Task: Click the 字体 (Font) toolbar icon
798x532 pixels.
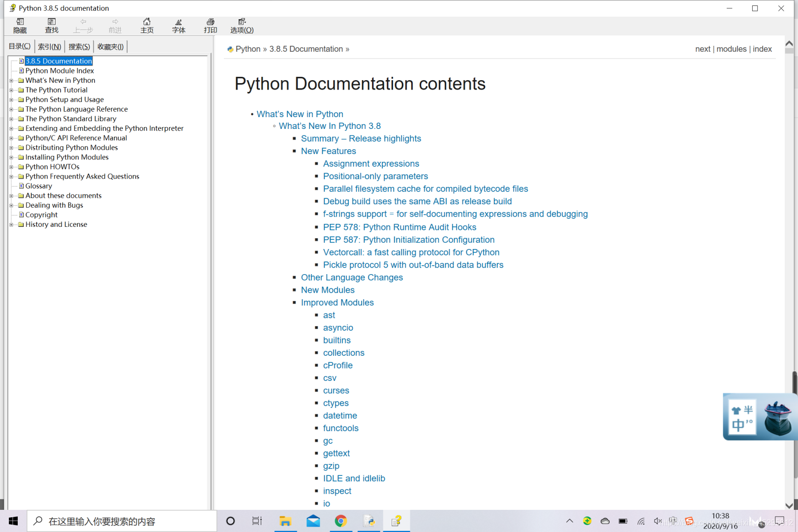Action: coord(179,26)
